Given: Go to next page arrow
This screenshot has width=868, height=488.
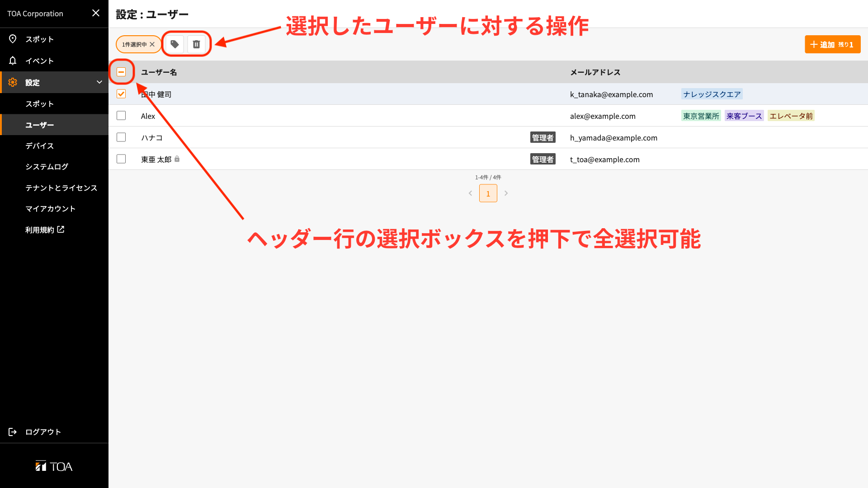Looking at the screenshot, I should [x=506, y=193].
